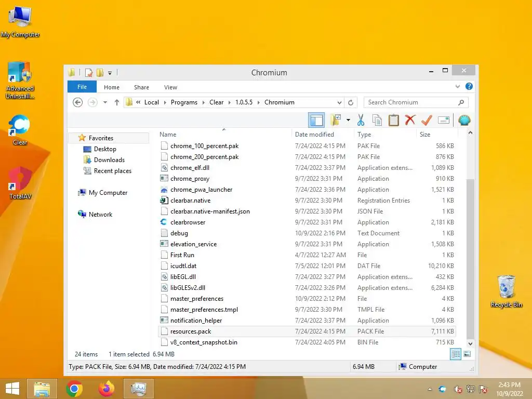This screenshot has width=532, height=399.
Task: Switch to Details view button
Action: pyautogui.click(x=455, y=354)
